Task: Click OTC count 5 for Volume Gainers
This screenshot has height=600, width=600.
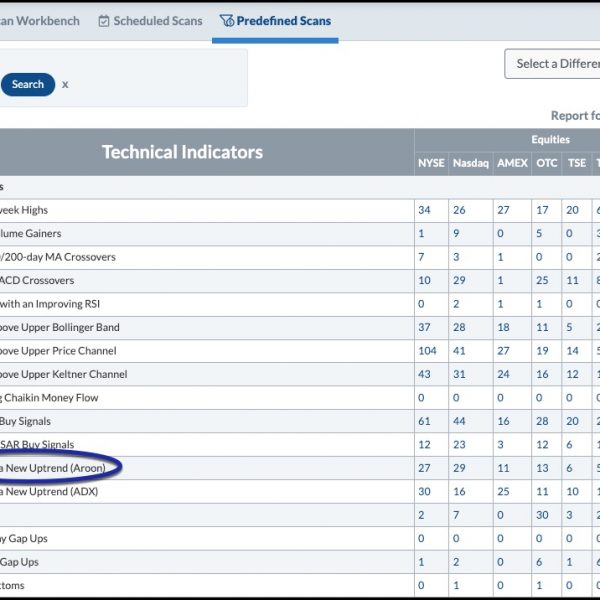Action: (539, 233)
